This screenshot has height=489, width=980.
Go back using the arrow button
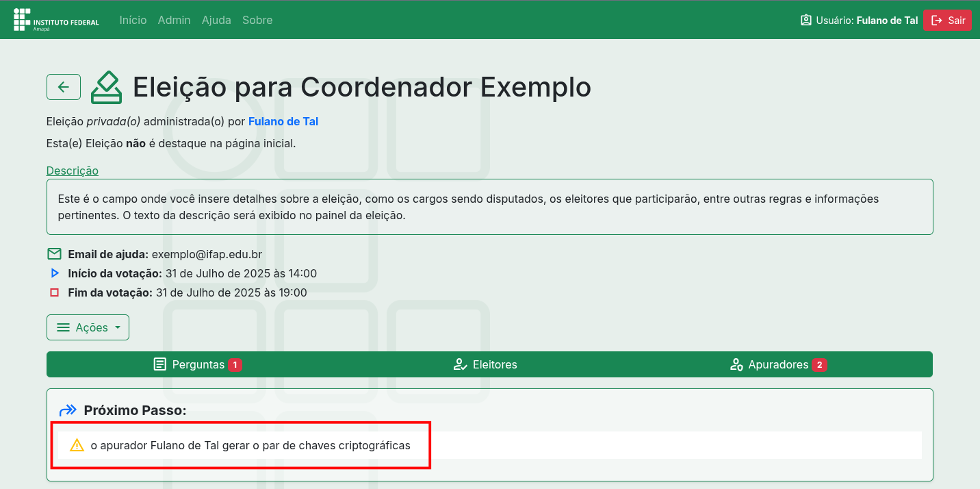[x=64, y=87]
